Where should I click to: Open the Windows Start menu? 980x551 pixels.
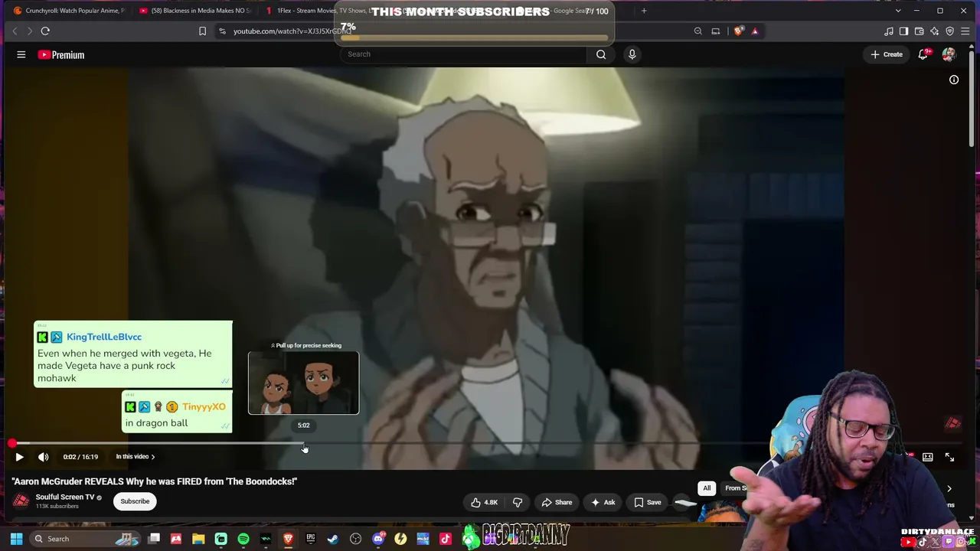(16, 539)
